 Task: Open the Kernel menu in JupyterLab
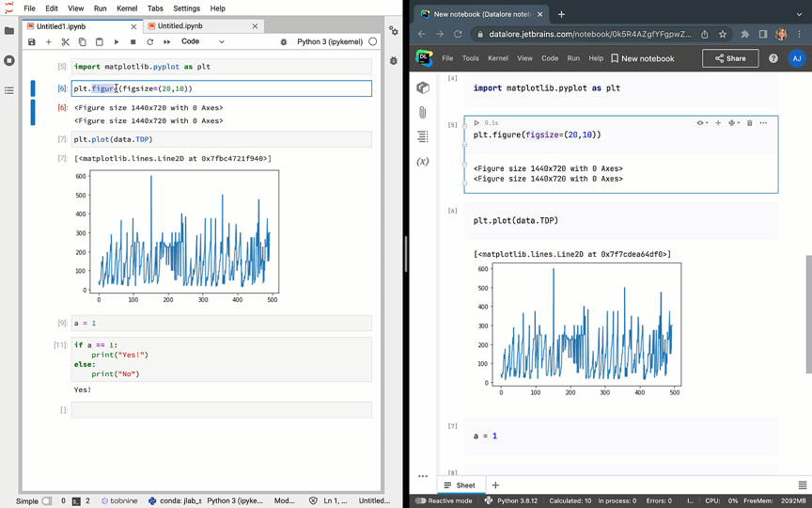126,8
